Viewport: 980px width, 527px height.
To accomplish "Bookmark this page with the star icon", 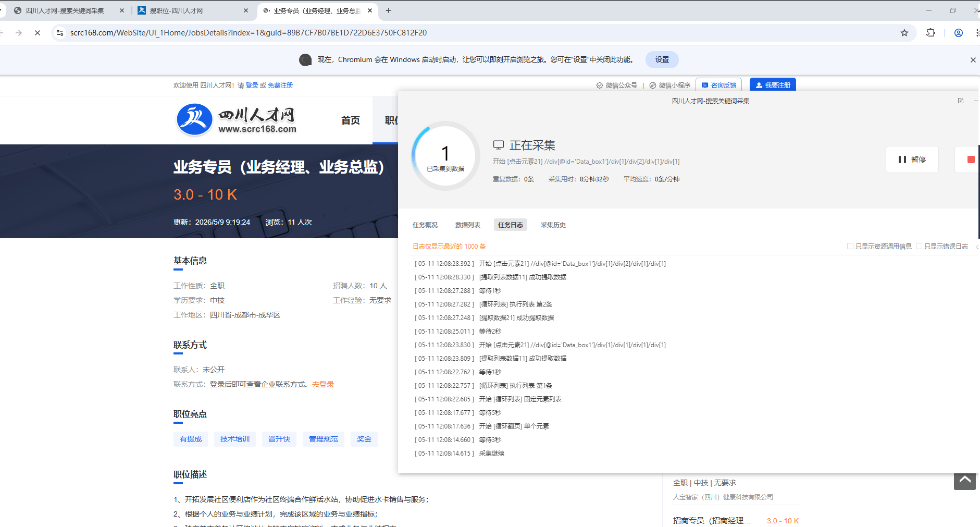I will tap(904, 33).
